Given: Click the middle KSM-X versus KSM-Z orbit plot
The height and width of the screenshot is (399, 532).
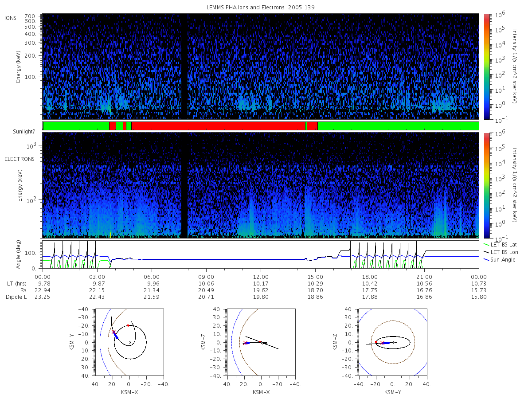Looking at the screenshot, I should tap(261, 342).
